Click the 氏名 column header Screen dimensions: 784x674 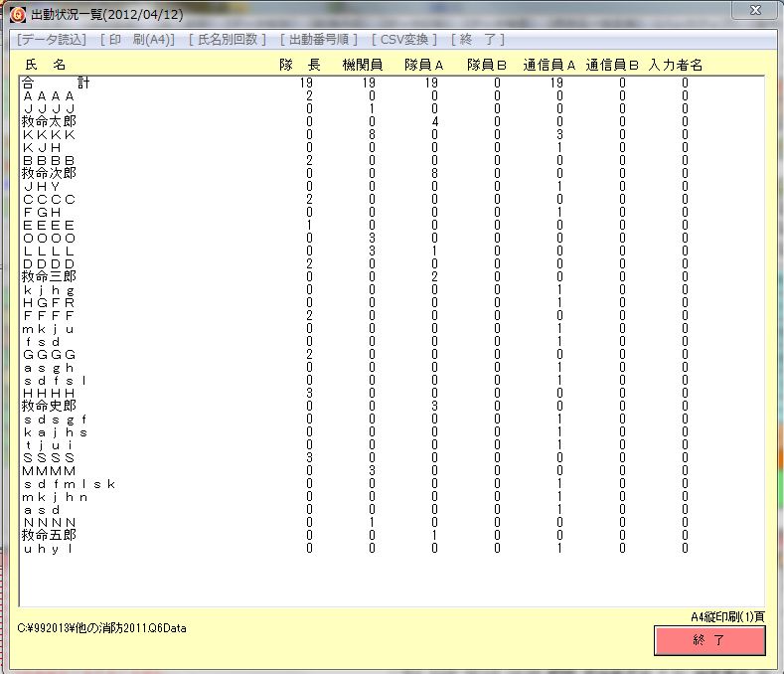click(45, 65)
